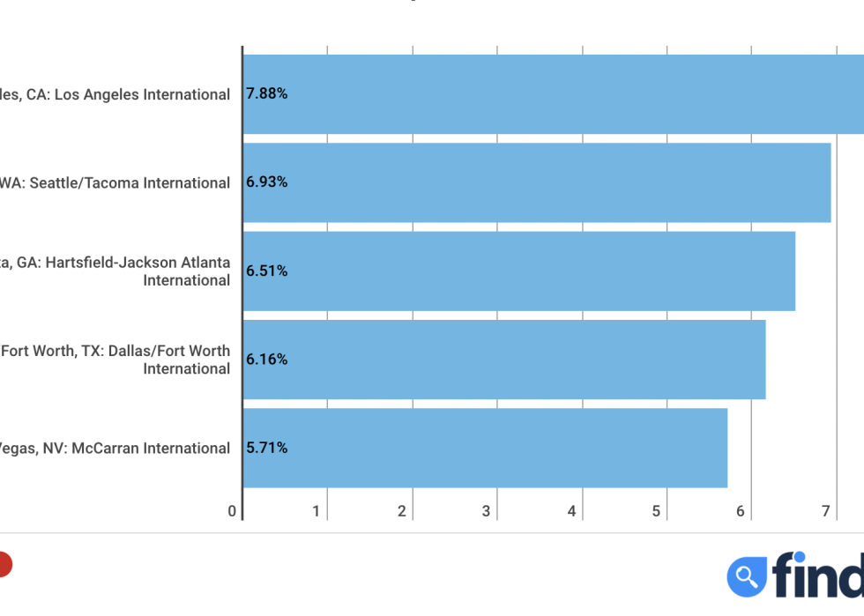Click the x-axis tick labeled 4

click(x=571, y=511)
